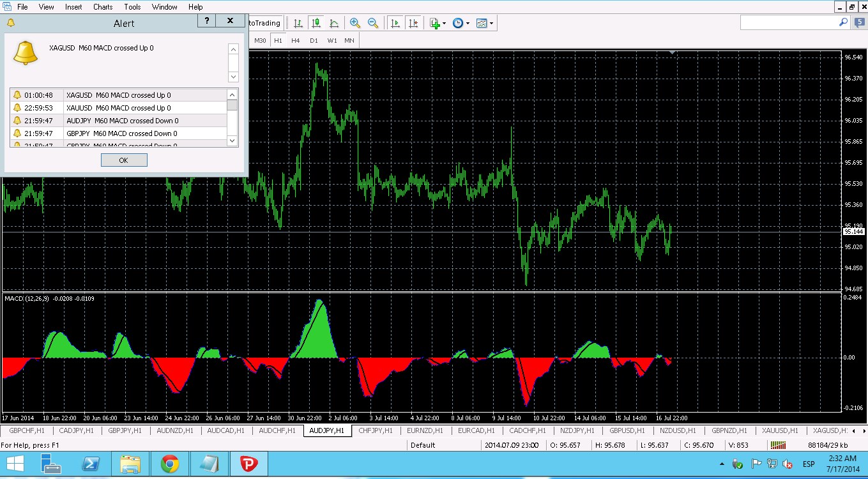Open the indicators list dropdown
This screenshot has width=868, height=479.
(x=438, y=23)
